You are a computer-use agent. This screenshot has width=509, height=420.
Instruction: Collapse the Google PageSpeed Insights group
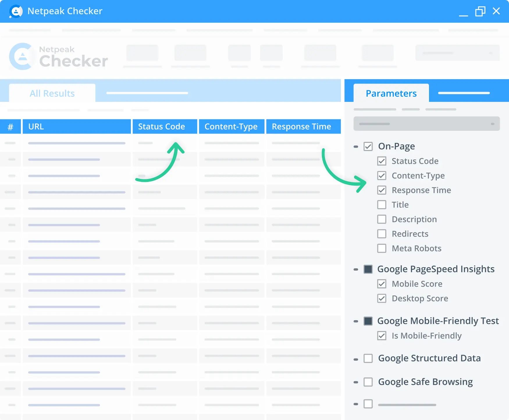tap(356, 270)
